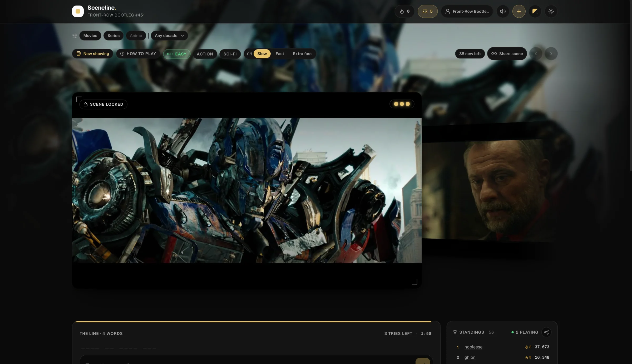Image resolution: width=632 pixels, height=364 pixels.
Task: Click the Sceneline logo icon
Action: [x=78, y=11]
